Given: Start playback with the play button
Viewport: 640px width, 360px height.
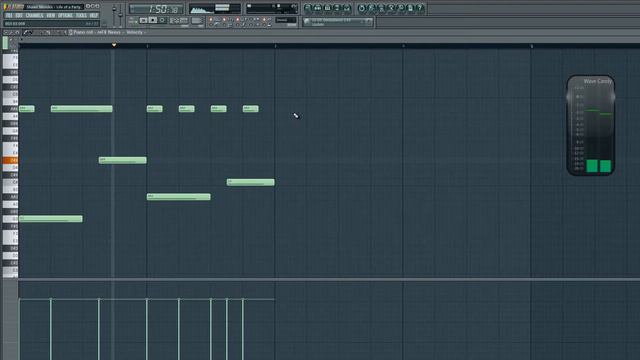Looking at the screenshot, I should tap(143, 20).
